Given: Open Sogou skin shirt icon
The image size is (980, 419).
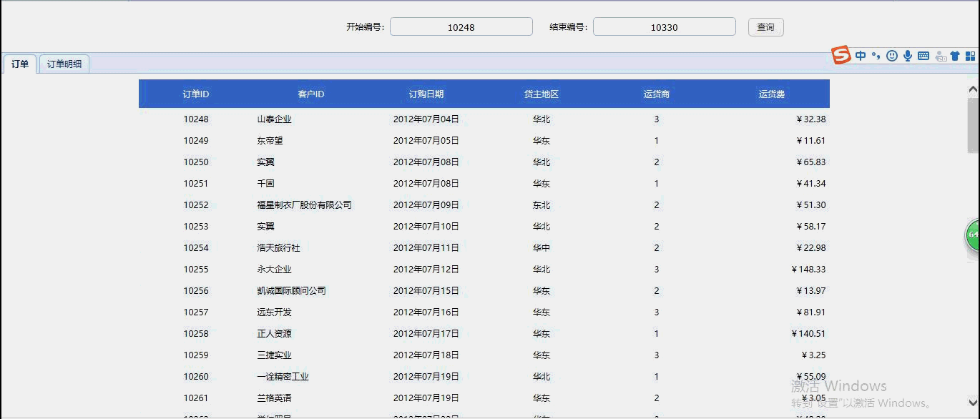Looking at the screenshot, I should click(x=955, y=56).
